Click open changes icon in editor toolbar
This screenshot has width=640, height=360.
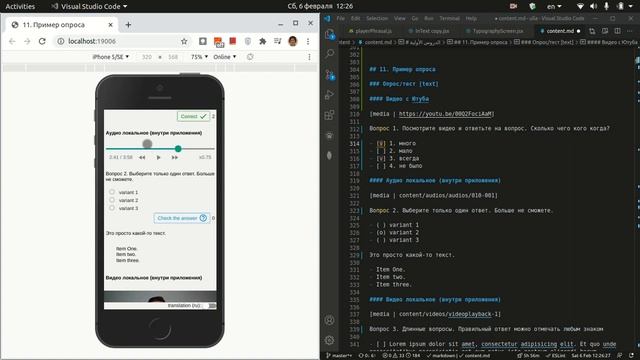[x=592, y=31]
